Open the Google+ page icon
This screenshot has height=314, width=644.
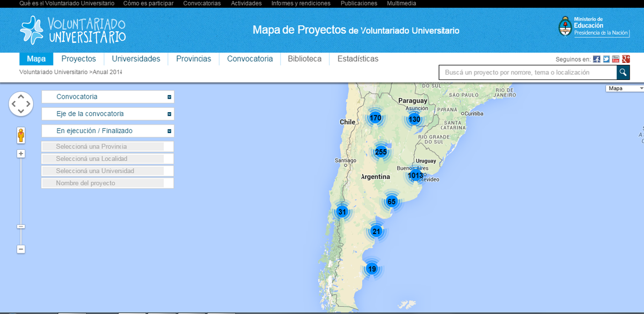tap(625, 59)
